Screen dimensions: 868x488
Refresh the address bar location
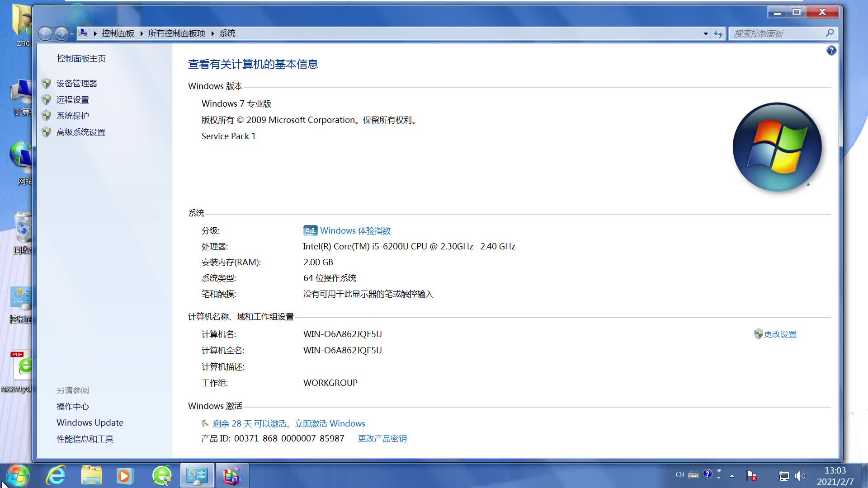click(x=718, y=33)
